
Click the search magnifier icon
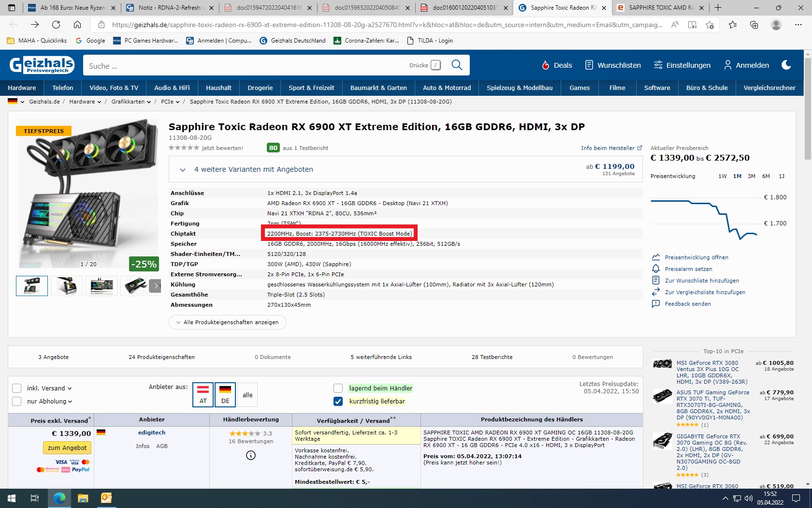pyautogui.click(x=457, y=65)
